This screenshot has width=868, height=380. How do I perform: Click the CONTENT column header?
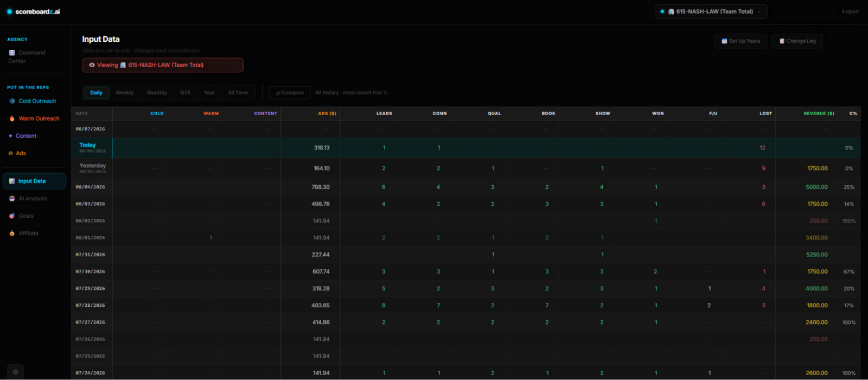(x=266, y=113)
